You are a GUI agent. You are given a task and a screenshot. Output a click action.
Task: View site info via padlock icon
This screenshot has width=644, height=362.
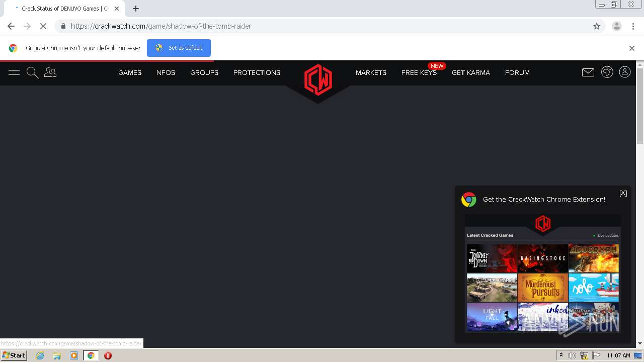[x=63, y=26]
